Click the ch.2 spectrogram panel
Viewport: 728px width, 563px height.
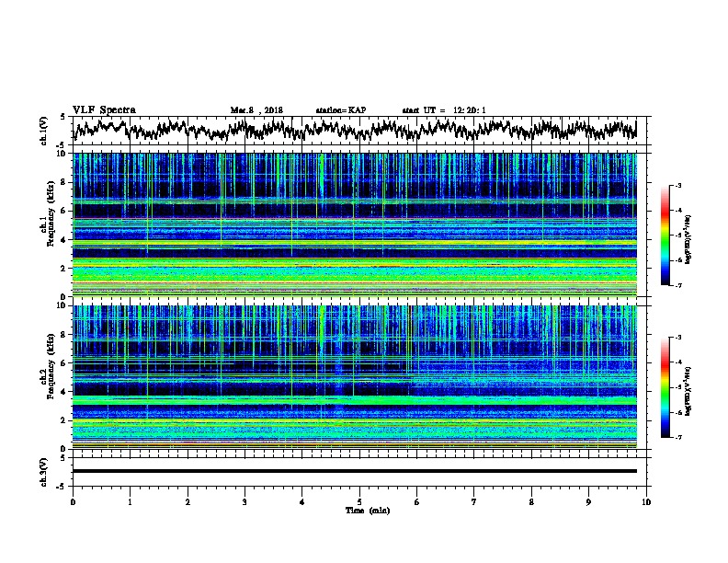tap(355, 377)
